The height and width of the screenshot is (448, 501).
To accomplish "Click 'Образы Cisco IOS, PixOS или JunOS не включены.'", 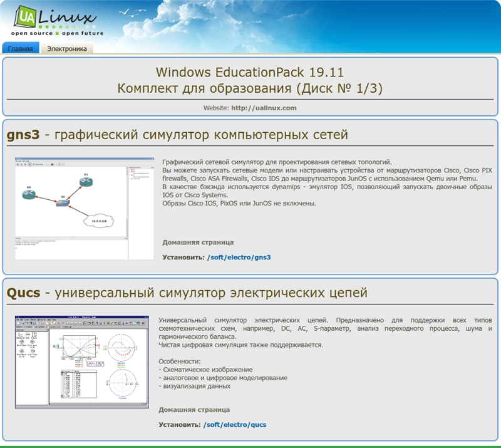I will coord(239,204).
